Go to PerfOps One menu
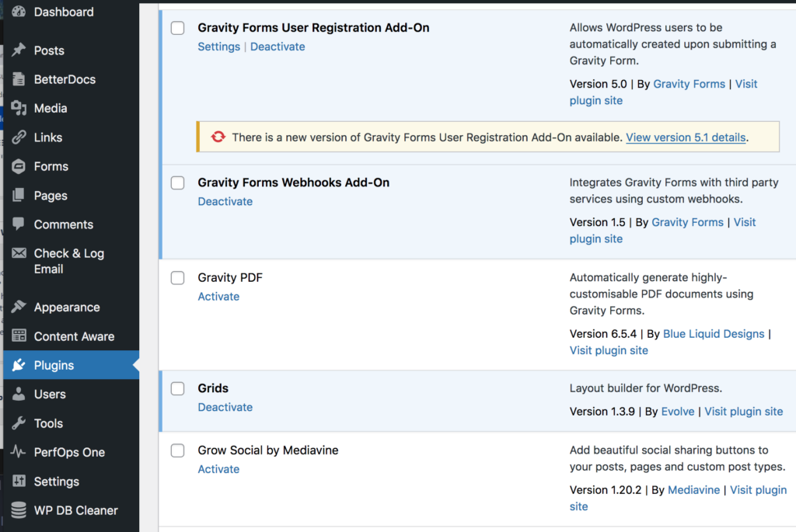 [x=69, y=452]
